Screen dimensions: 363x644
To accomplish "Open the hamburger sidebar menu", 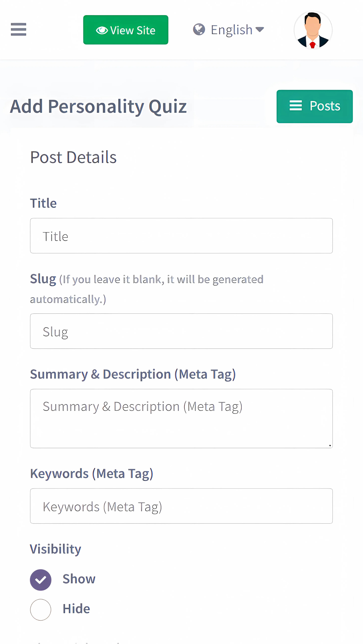I will pyautogui.click(x=19, y=29).
